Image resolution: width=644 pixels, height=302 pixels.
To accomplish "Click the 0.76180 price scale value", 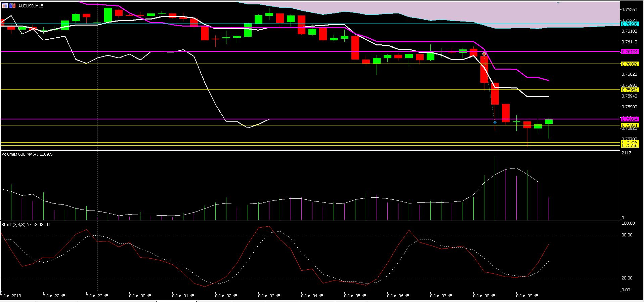I will pos(630,31).
